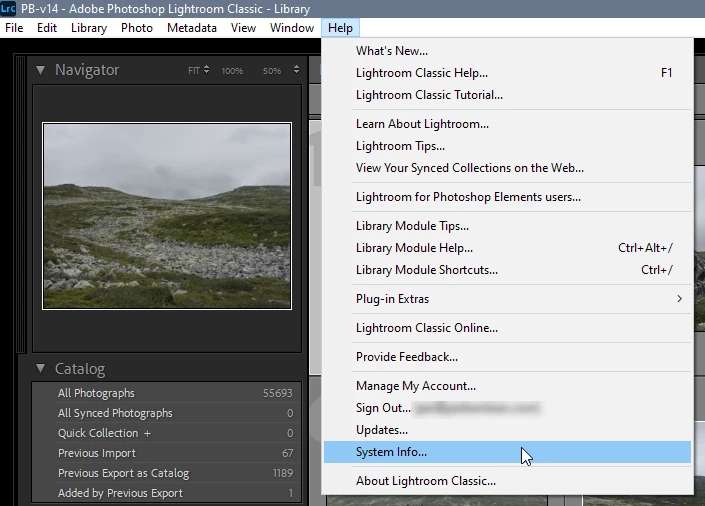Select Added by Previous Export
705x506 pixels.
click(x=167, y=493)
